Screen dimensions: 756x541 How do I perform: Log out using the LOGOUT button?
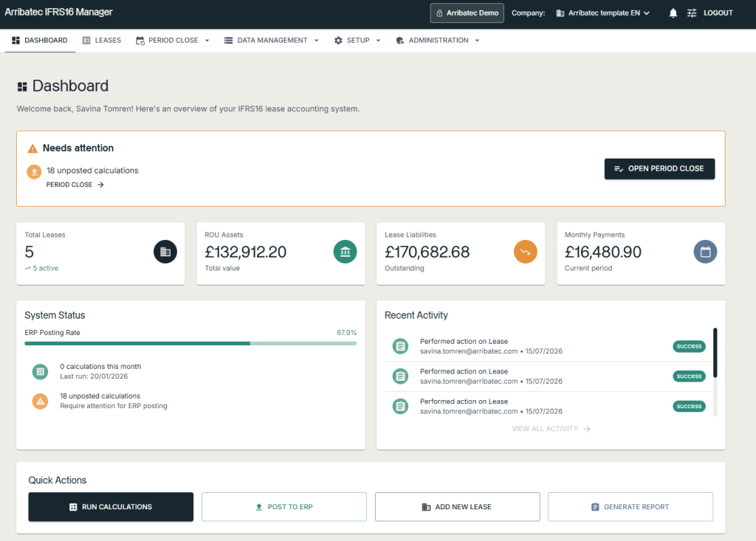pyautogui.click(x=718, y=13)
